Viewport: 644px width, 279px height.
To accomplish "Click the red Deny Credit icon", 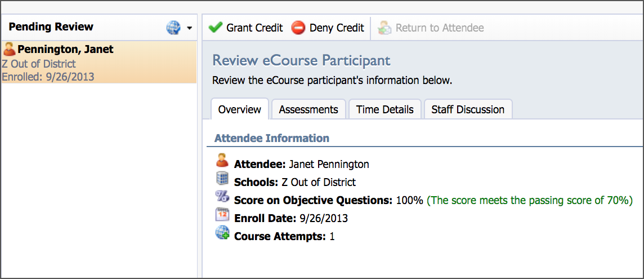I will pos(298,28).
